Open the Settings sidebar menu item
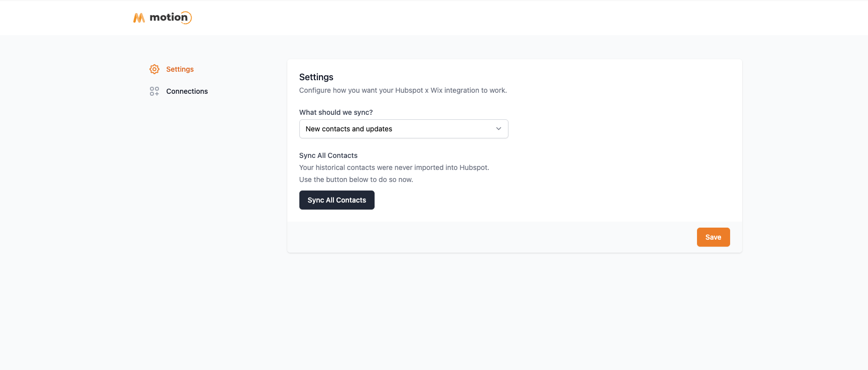The height and width of the screenshot is (370, 868). click(x=180, y=69)
